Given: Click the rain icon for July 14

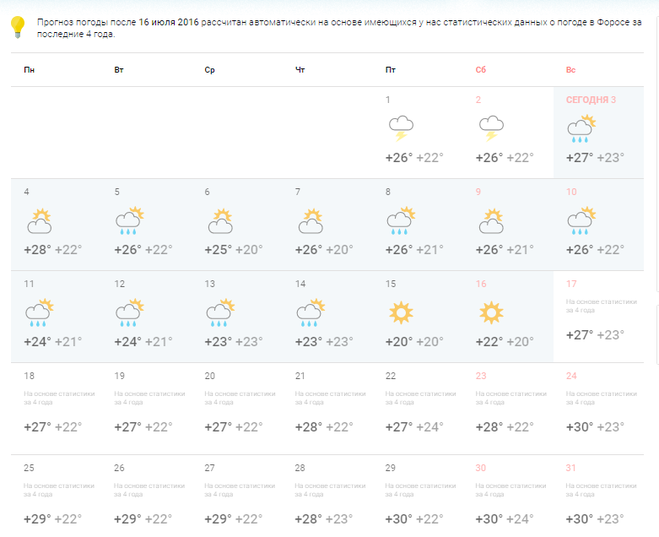Looking at the screenshot, I should (x=310, y=313).
